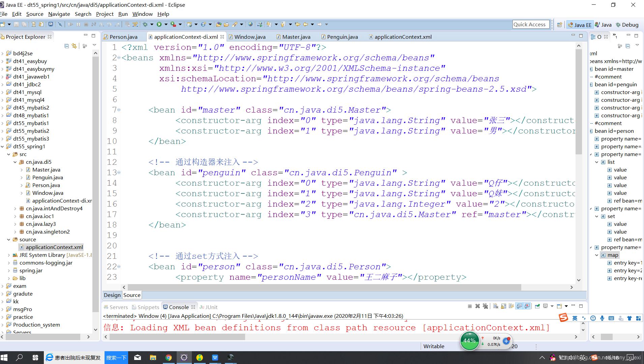Click Remove Launch icon in Console
The width and height of the screenshot is (644, 364).
(x=477, y=306)
